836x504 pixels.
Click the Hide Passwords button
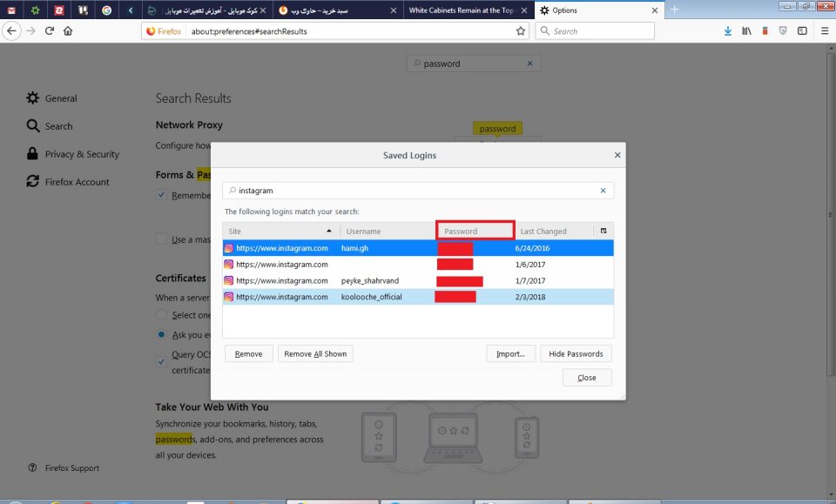click(576, 354)
